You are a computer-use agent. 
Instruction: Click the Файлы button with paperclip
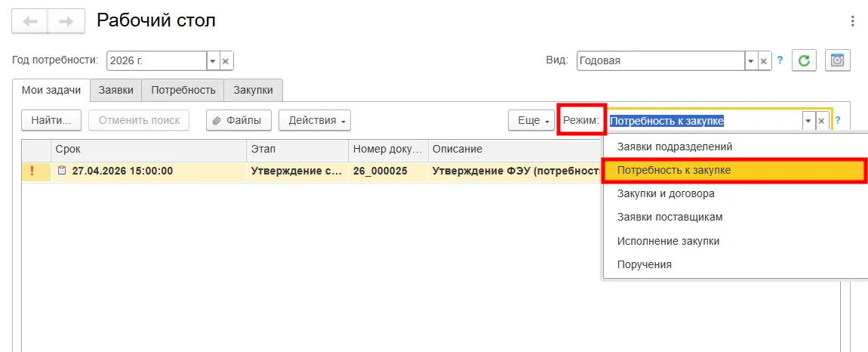tap(239, 120)
